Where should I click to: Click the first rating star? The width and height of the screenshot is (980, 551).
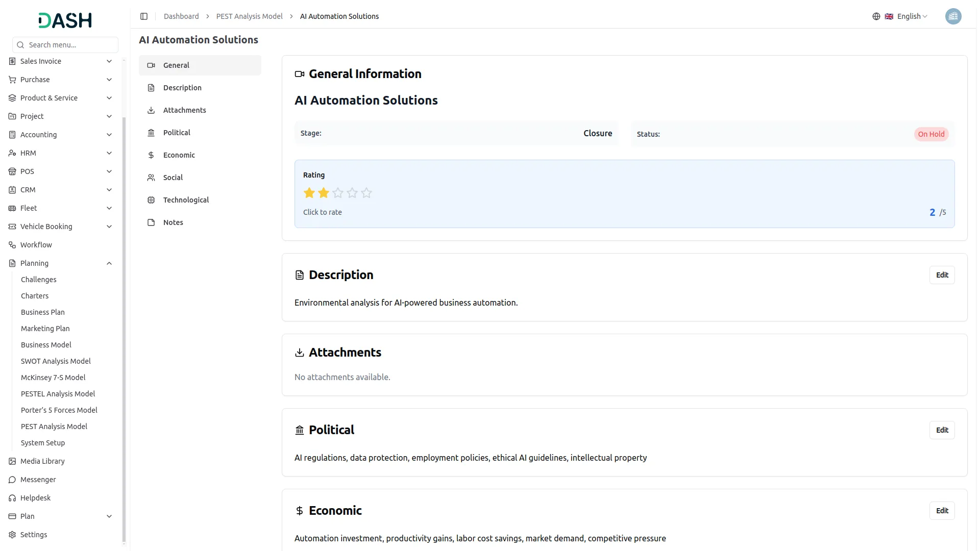pos(309,193)
